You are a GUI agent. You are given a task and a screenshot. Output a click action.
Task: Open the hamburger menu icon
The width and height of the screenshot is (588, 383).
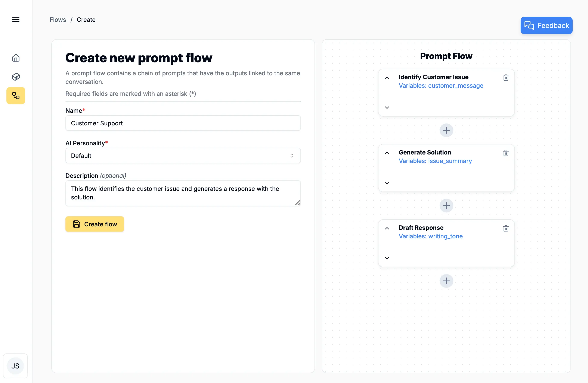point(16,19)
